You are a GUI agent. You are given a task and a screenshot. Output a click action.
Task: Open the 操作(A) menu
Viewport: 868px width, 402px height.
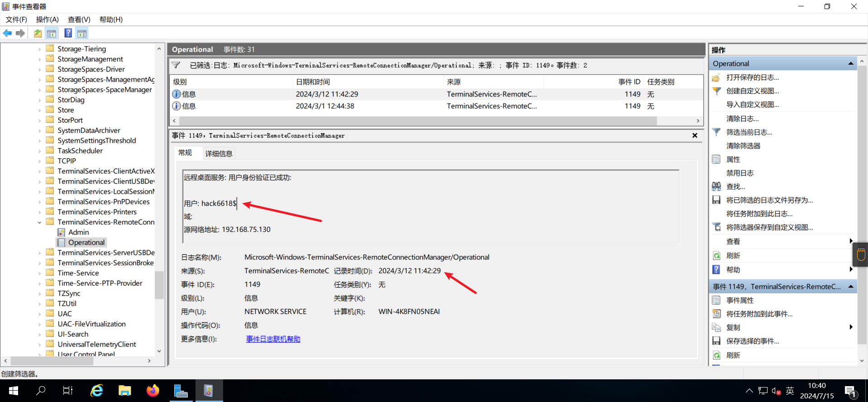(x=47, y=19)
